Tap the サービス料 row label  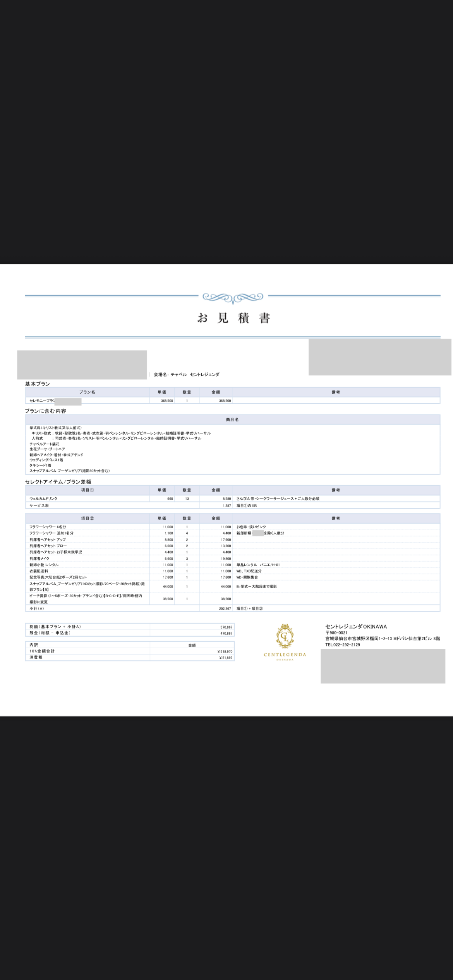tap(39, 505)
